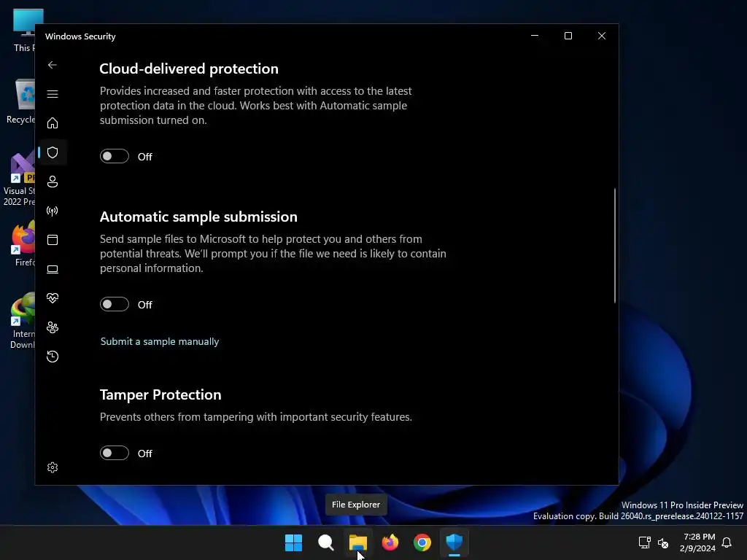Open the clock showing 7:28 PM

(x=697, y=542)
